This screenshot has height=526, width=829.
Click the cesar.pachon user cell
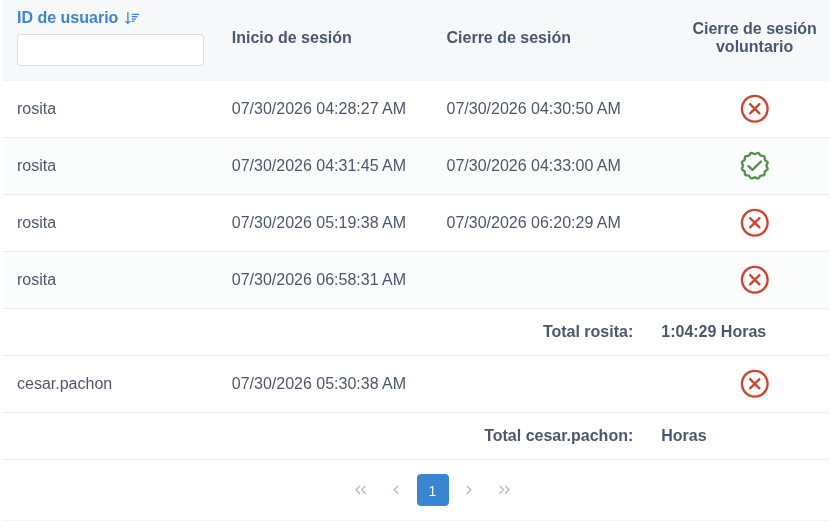[65, 384]
